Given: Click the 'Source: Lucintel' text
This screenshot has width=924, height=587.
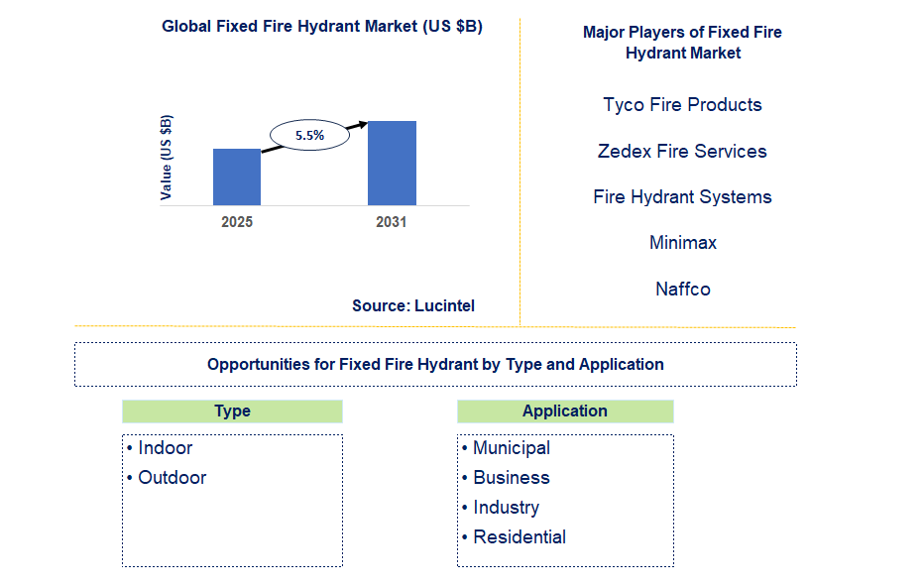Looking at the screenshot, I should (x=413, y=305).
